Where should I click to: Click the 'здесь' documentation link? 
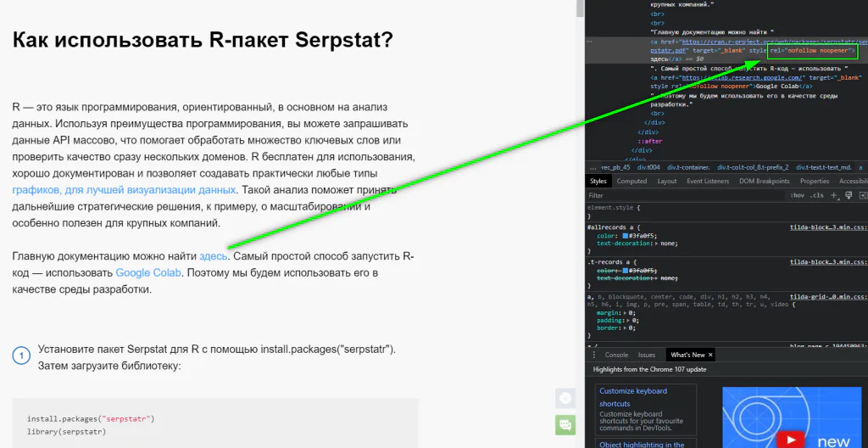tap(213, 256)
